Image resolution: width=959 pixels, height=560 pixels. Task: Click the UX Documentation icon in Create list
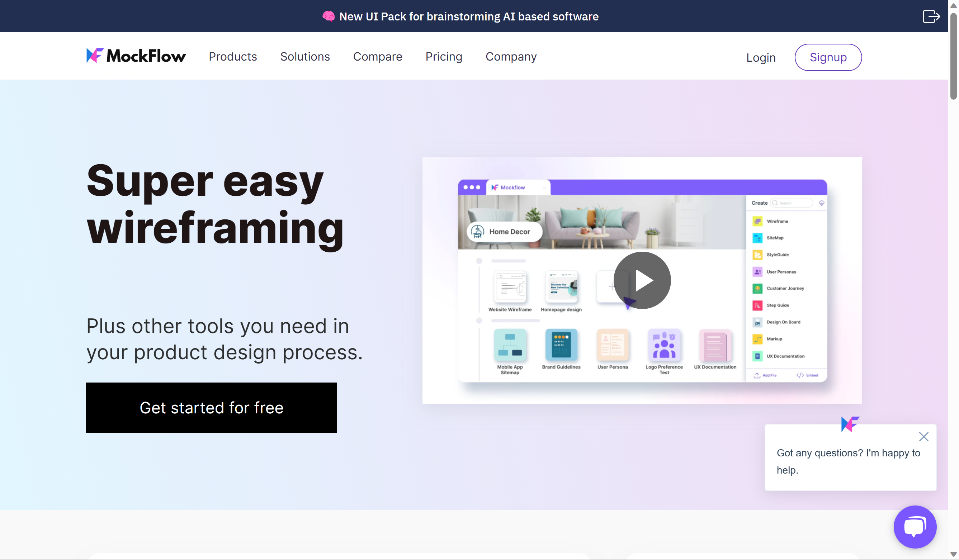(757, 356)
